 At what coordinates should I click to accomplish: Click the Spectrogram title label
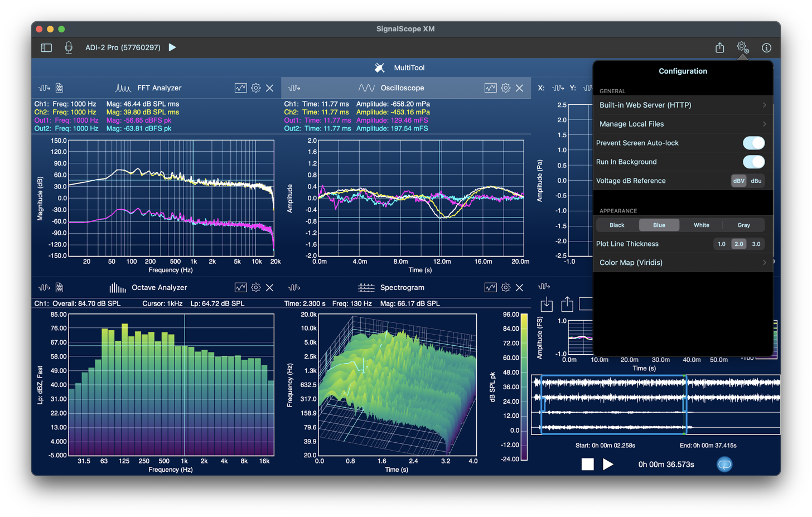click(x=402, y=288)
